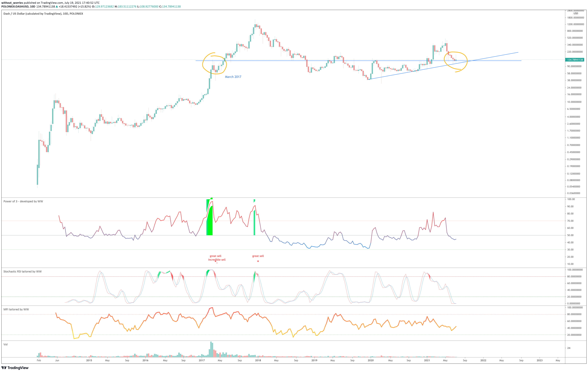
Task: Click the close value C:134.78941138 in header
Action: [170, 7]
